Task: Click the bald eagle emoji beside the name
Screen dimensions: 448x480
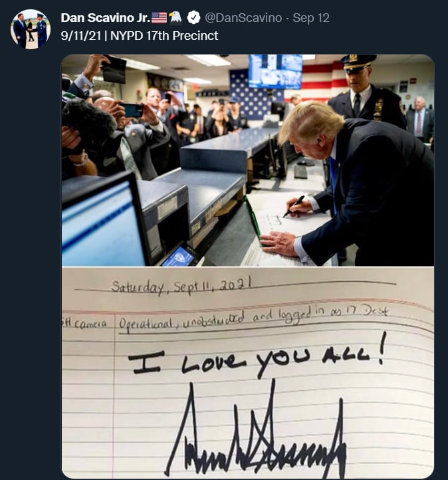Action: pos(175,17)
